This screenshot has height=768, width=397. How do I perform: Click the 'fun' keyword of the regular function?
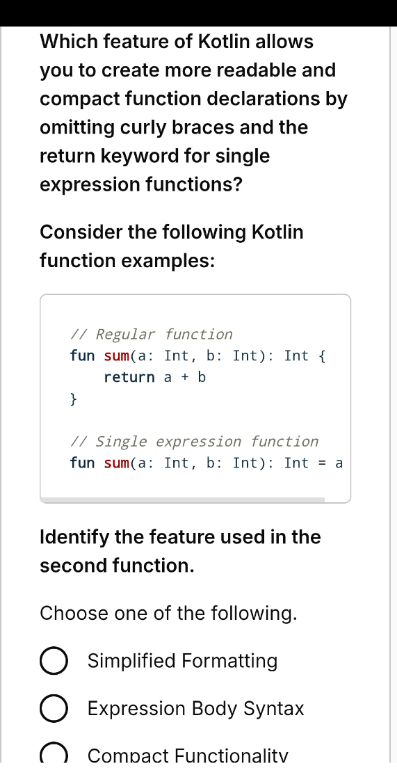82,356
